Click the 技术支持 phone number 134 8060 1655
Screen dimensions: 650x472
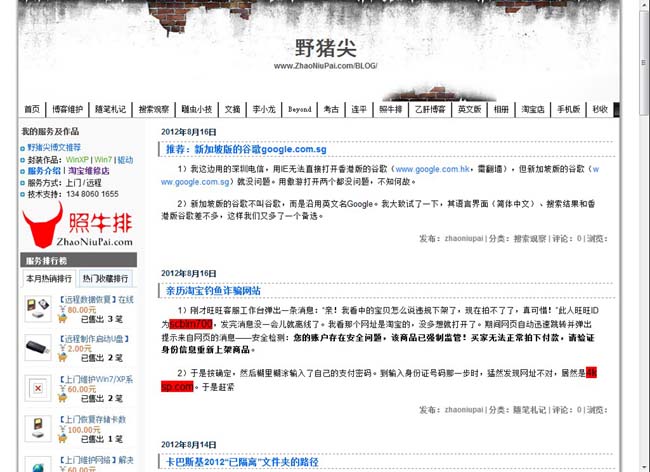pyautogui.click(x=92, y=194)
